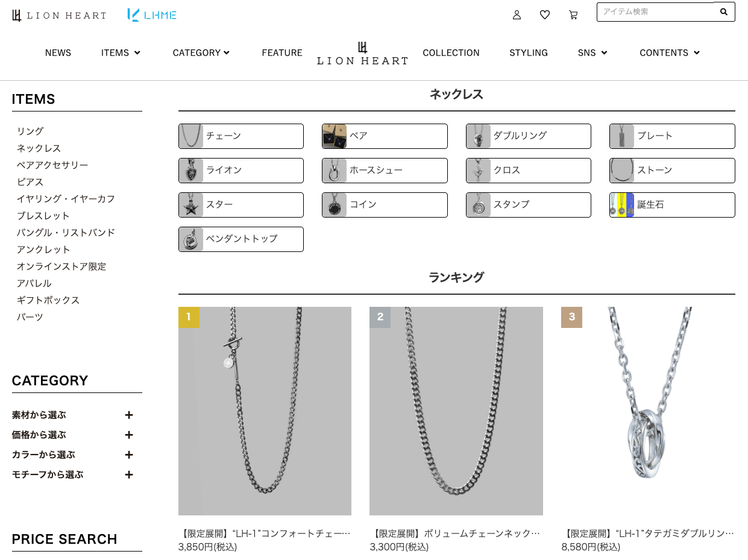Open the CATEGORY navigation dropdown

click(201, 53)
